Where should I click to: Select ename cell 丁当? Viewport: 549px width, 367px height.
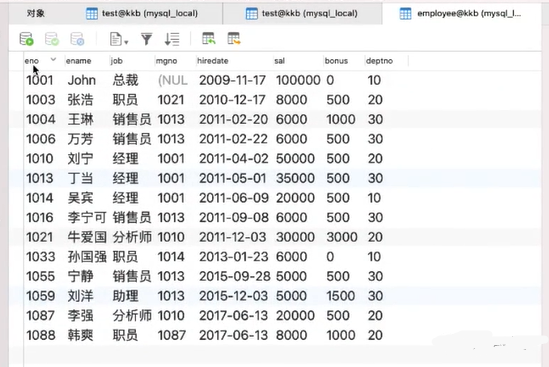(80, 178)
